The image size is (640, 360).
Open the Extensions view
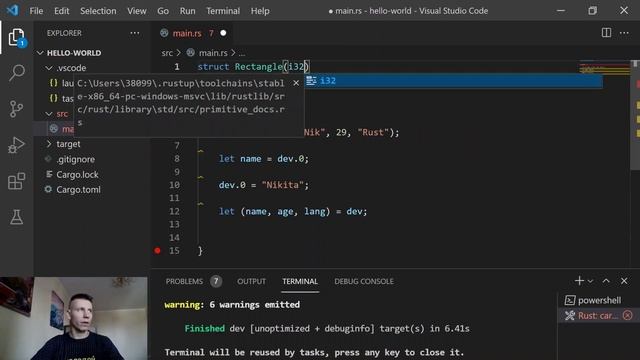(x=16, y=181)
